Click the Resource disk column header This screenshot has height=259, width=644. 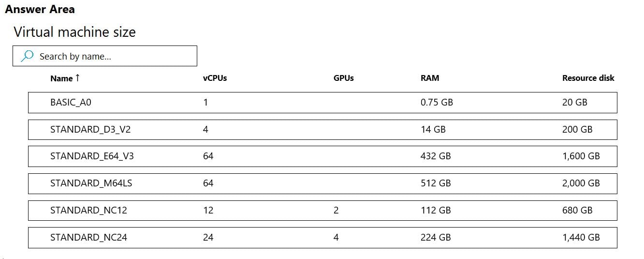[588, 78]
